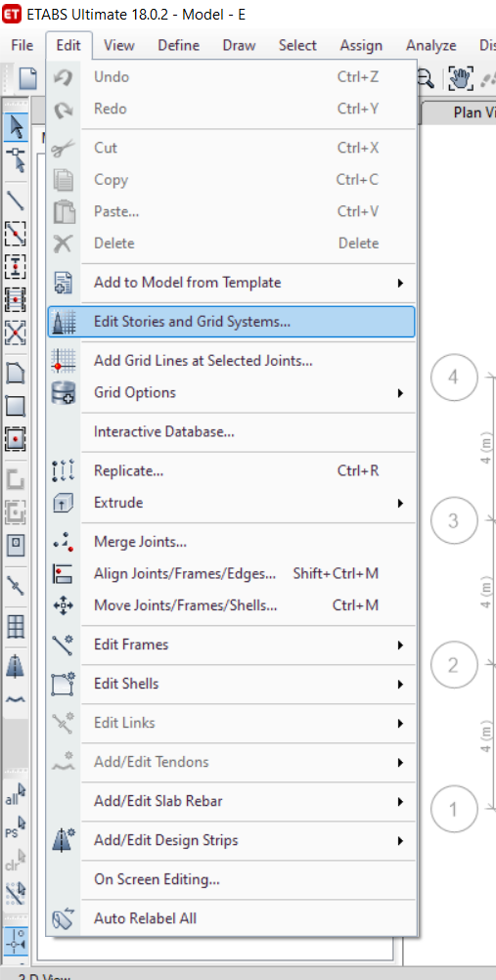The width and height of the screenshot is (496, 980).
Task: Open the Define menu
Action: (x=178, y=46)
